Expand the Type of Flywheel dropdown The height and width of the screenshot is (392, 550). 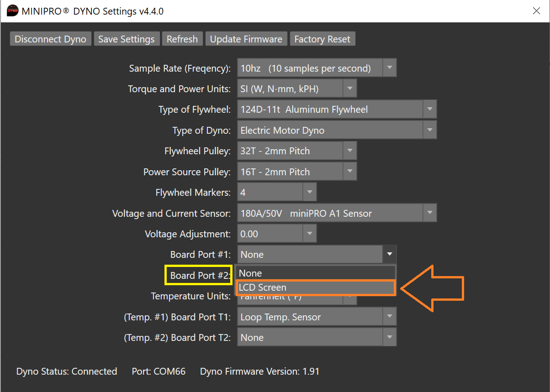pyautogui.click(x=337, y=110)
